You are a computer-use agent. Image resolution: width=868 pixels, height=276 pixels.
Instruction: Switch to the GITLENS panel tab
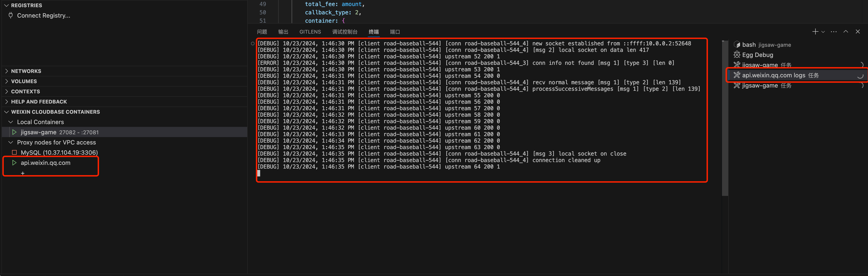coord(310,32)
